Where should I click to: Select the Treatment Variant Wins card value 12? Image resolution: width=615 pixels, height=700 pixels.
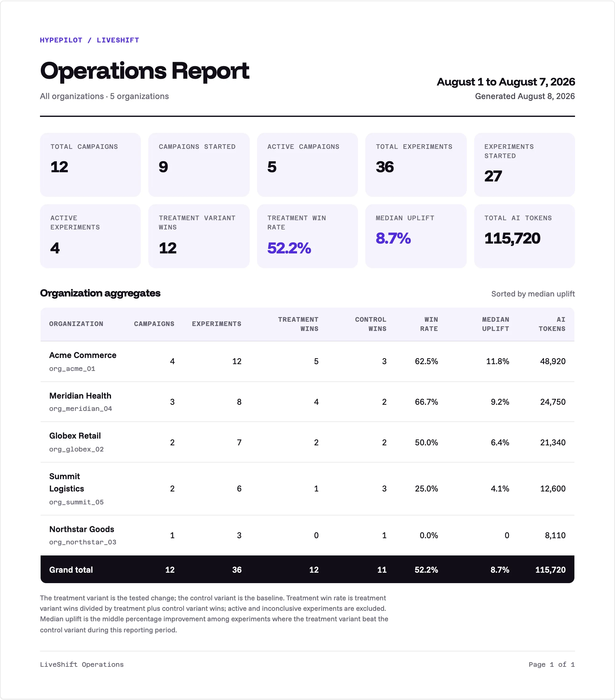168,248
